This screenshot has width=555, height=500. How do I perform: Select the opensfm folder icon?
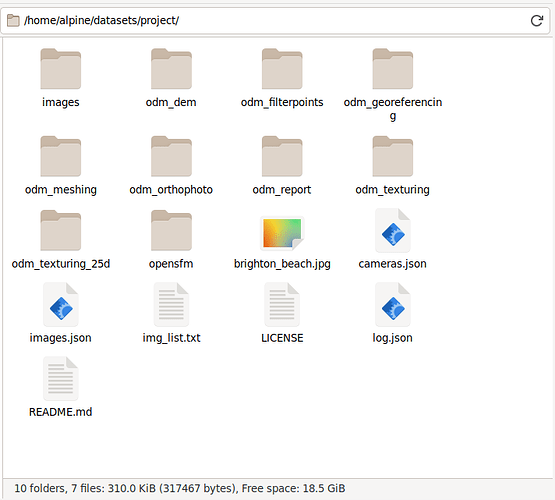[x=171, y=230]
